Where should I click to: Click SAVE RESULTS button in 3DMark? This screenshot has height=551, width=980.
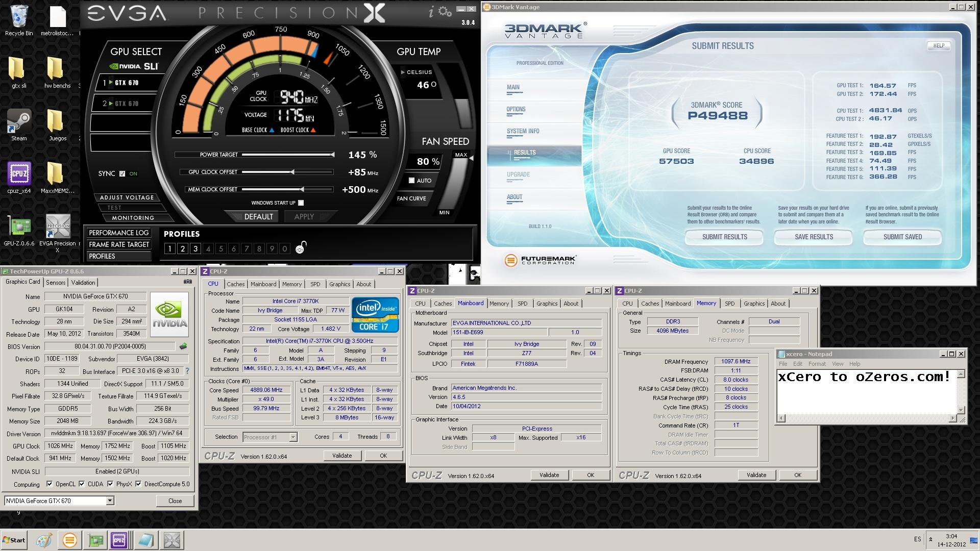click(814, 237)
